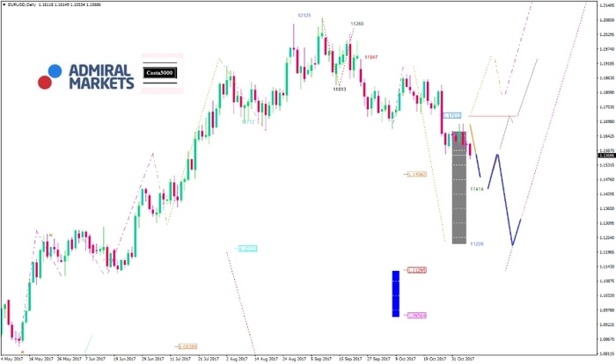Click the 27 Sep 2017 date label

pyautogui.click(x=378, y=359)
